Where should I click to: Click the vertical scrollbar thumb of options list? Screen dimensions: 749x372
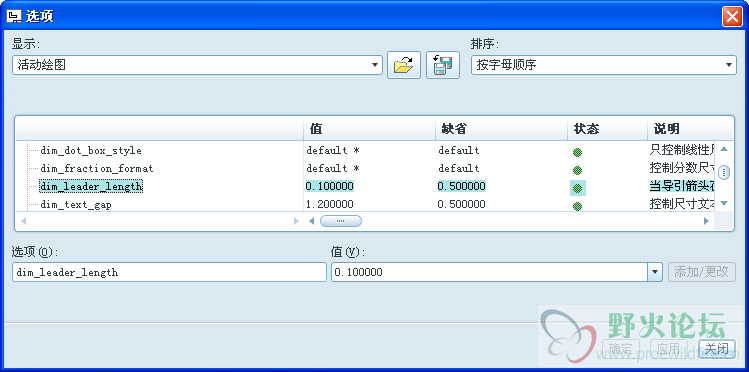pos(724,172)
